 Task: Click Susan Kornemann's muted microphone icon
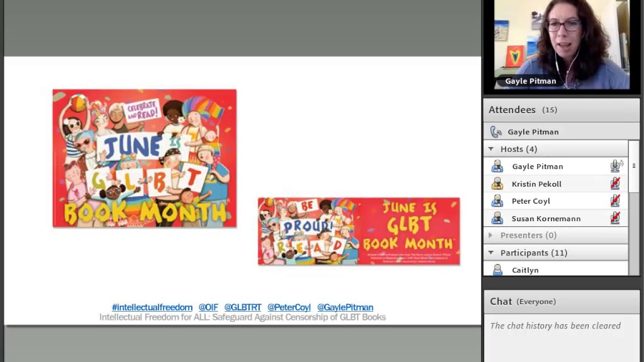click(x=615, y=219)
